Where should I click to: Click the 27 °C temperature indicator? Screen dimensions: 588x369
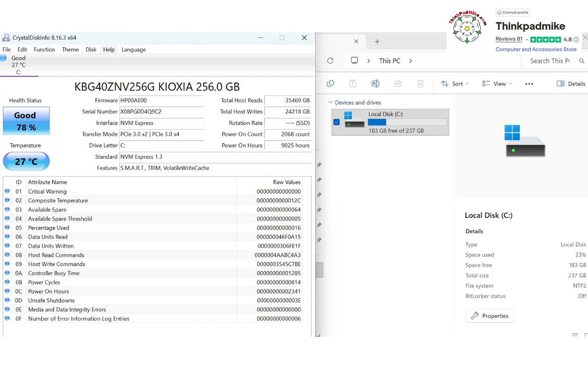coord(26,161)
